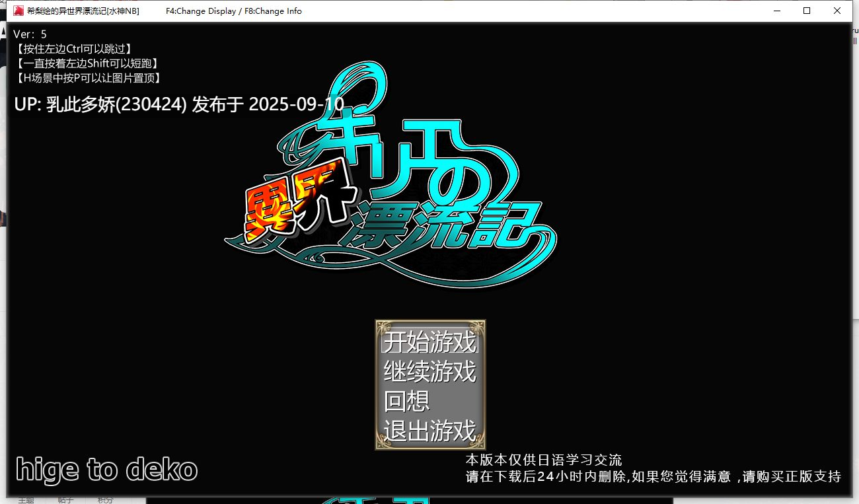Open 积分 tab in background window

click(x=106, y=500)
